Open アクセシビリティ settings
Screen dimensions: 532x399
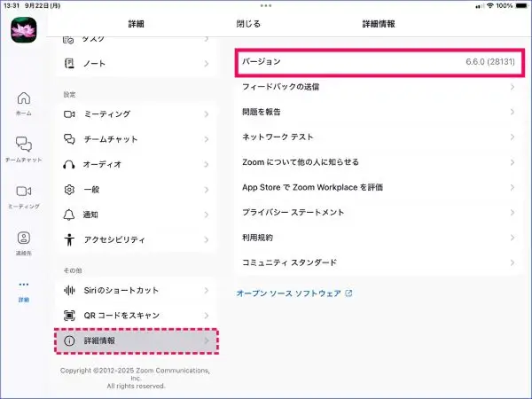pyautogui.click(x=136, y=239)
